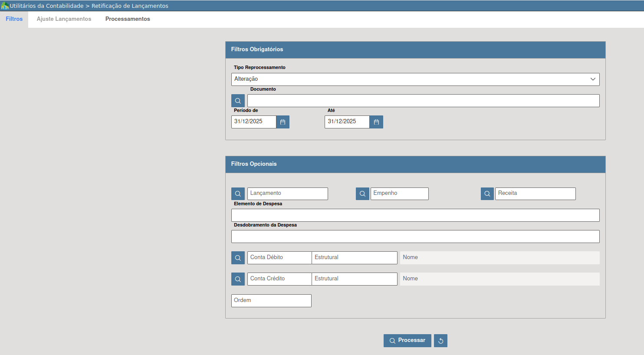
Task: Click the Conta Débito Estrutural field
Action: pyautogui.click(x=354, y=258)
